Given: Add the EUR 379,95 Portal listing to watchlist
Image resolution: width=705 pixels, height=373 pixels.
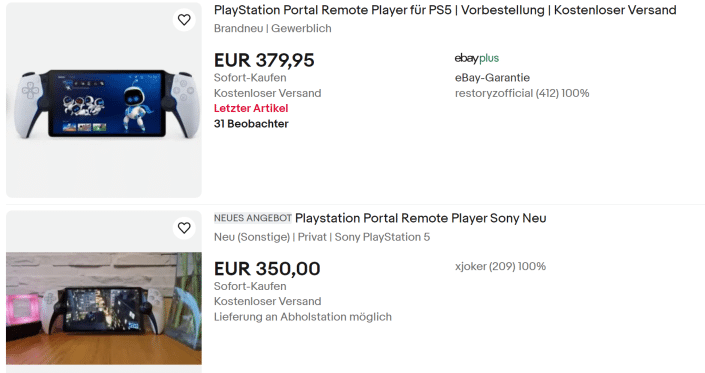Looking at the screenshot, I should [184, 20].
